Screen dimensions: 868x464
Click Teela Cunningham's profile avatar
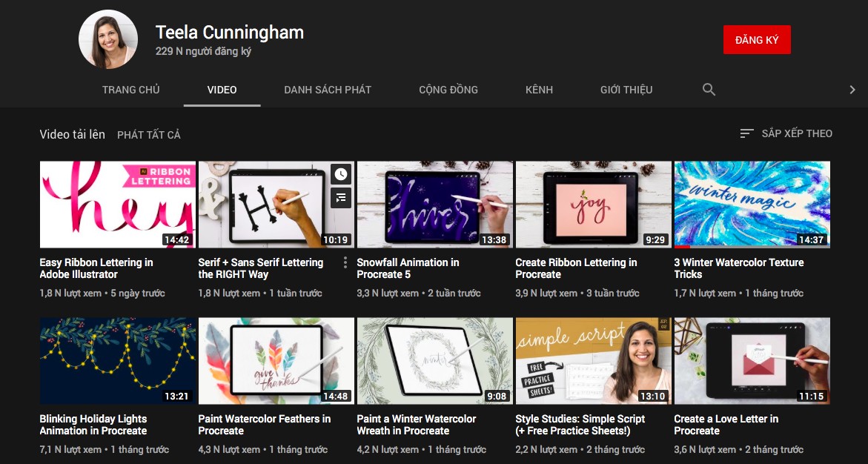108,39
